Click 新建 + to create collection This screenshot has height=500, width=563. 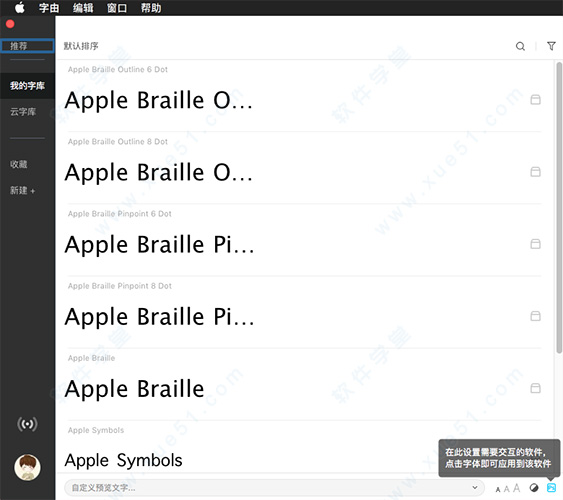coord(22,191)
